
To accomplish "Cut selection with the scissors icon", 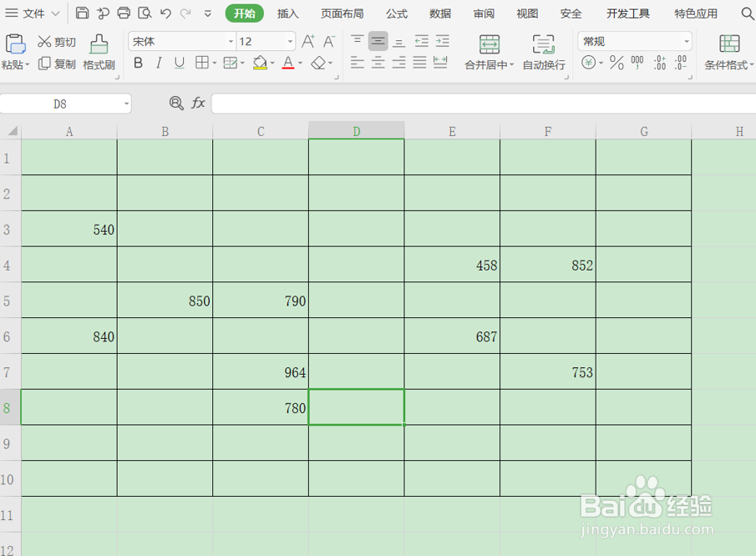I will tap(44, 42).
